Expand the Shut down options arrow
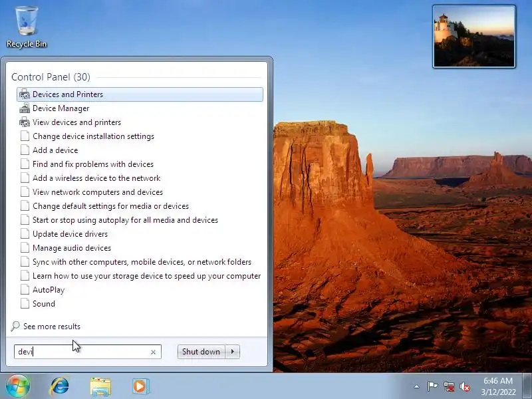Screen dimensions: 532x399 coord(232,352)
